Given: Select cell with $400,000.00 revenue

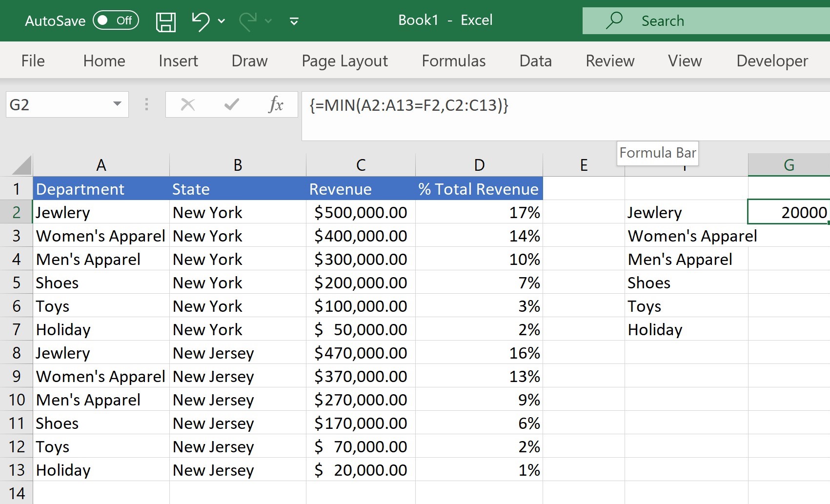Looking at the screenshot, I should coord(361,236).
